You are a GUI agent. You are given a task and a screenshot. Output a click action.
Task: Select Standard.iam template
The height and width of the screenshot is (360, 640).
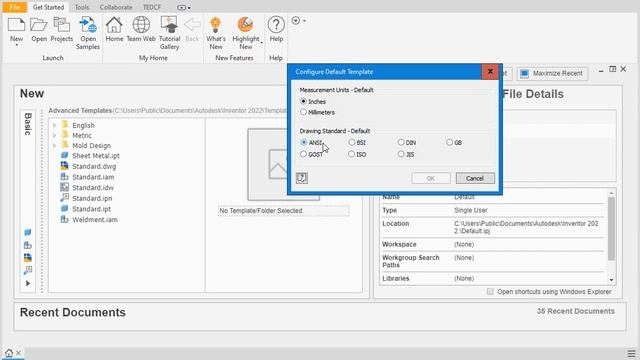tap(93, 177)
